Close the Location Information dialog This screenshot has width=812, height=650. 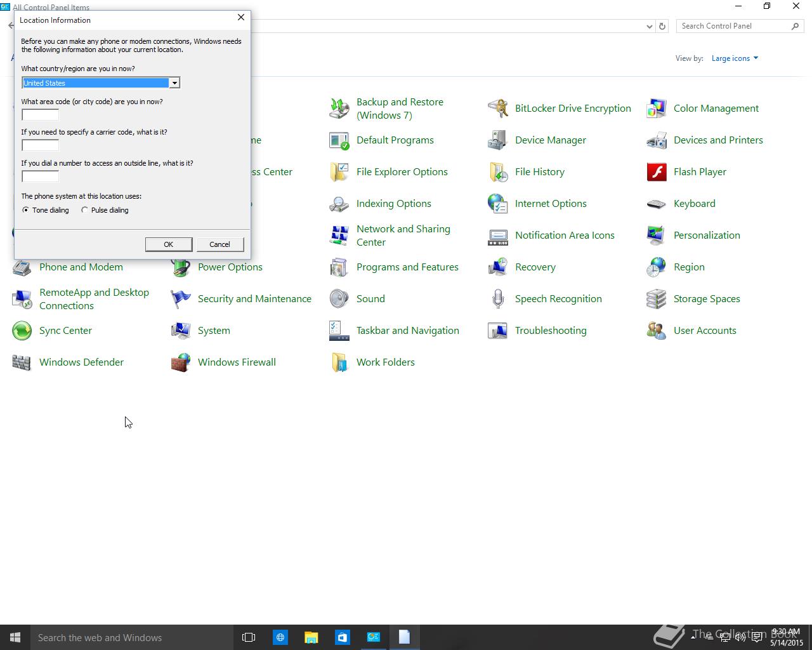(241, 18)
